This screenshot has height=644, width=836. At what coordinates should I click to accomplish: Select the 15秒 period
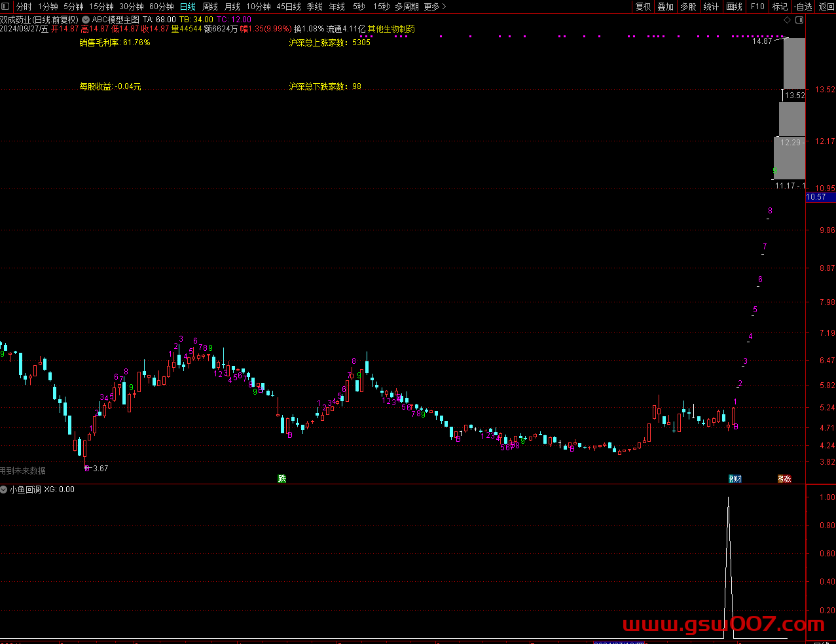382,7
